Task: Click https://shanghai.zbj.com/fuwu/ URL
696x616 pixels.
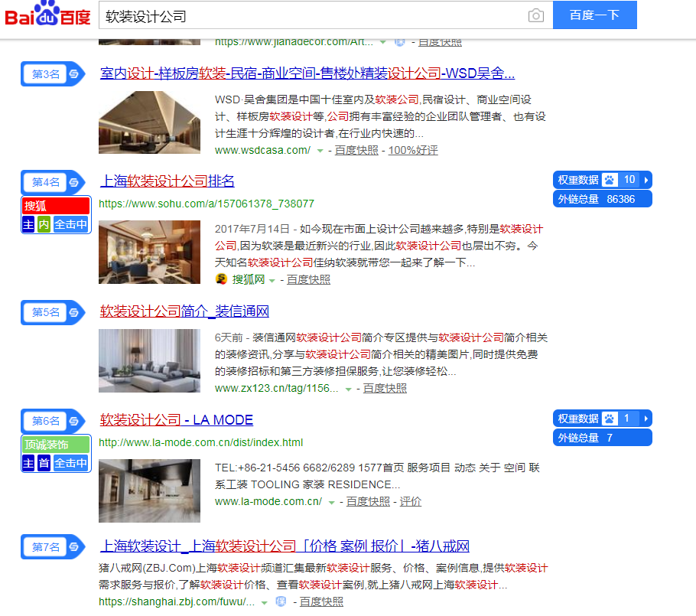Action: pos(177,601)
